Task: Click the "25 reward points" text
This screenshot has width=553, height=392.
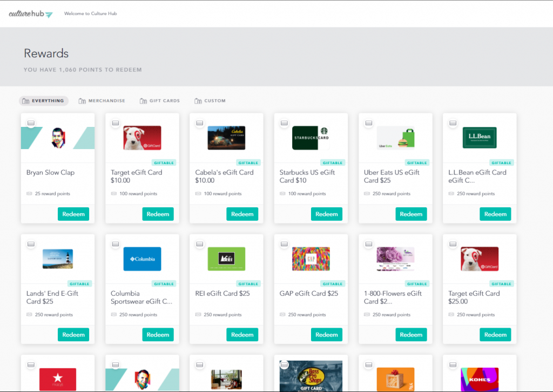Action: pos(52,193)
